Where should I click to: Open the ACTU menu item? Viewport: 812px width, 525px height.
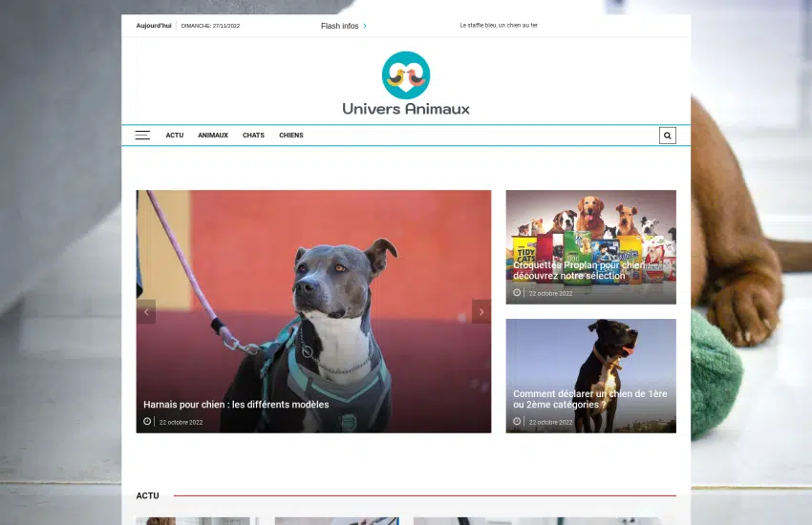(x=174, y=136)
